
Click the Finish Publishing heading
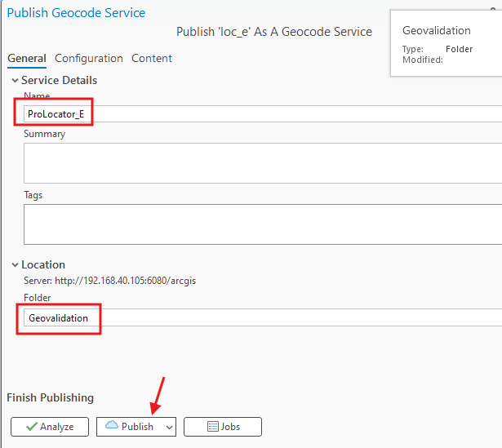51,397
